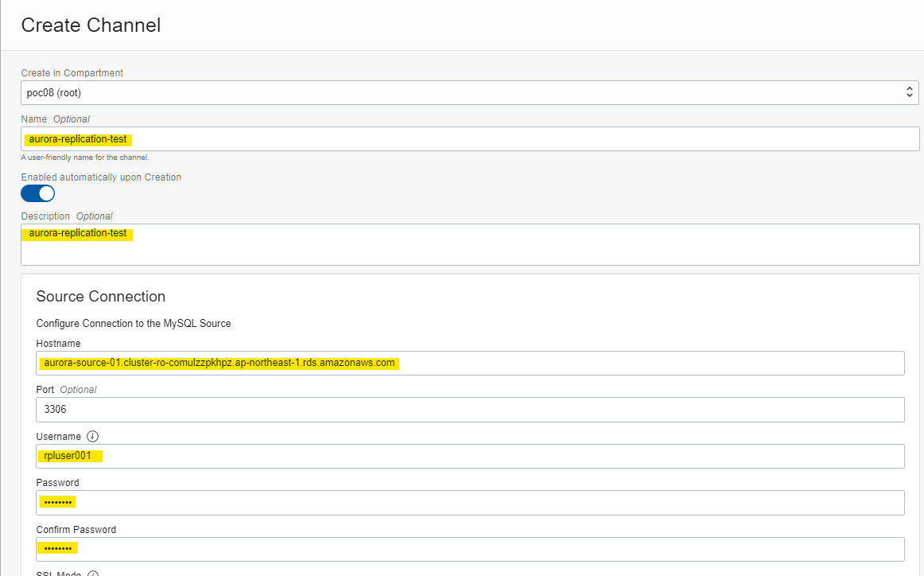Click the Create Channel heading
This screenshot has width=924, height=576.
point(91,25)
